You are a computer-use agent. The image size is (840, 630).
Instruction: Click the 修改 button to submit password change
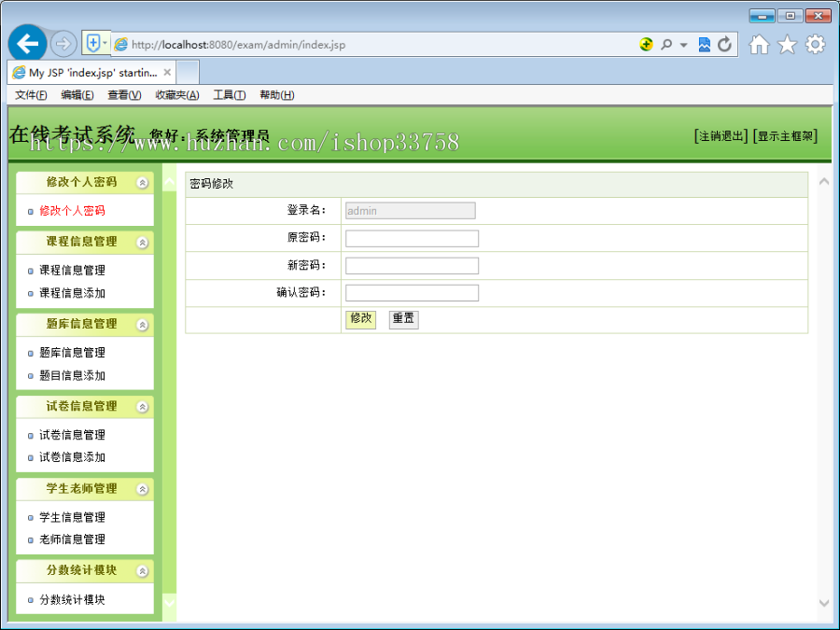coord(360,318)
